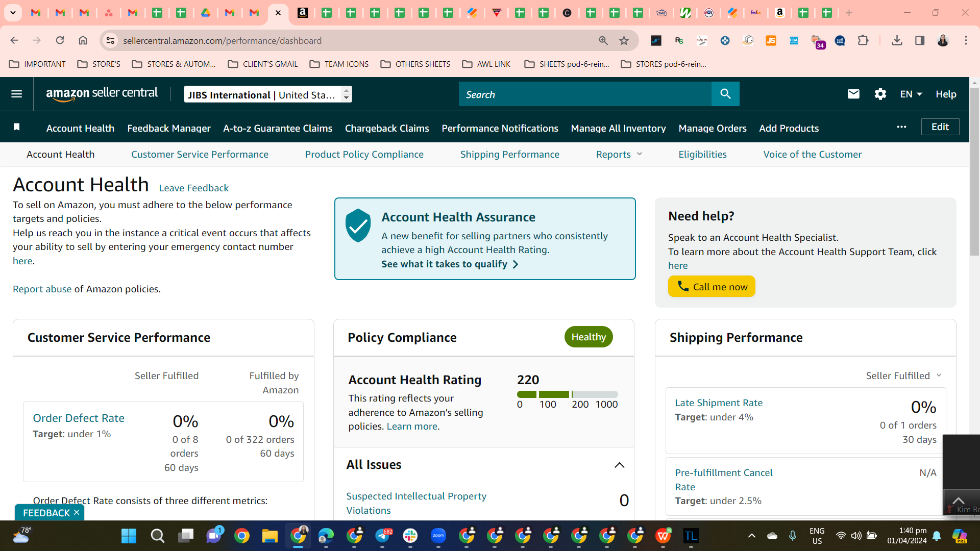The image size is (980, 551).
Task: Open Suspected Intellectual Property Violations link
Action: tap(416, 503)
